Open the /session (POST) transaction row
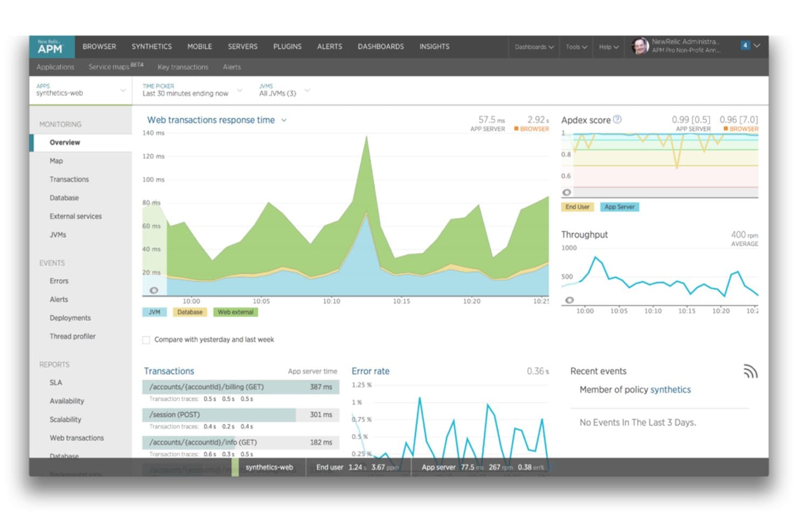The height and width of the screenshot is (532, 798). tap(240, 415)
